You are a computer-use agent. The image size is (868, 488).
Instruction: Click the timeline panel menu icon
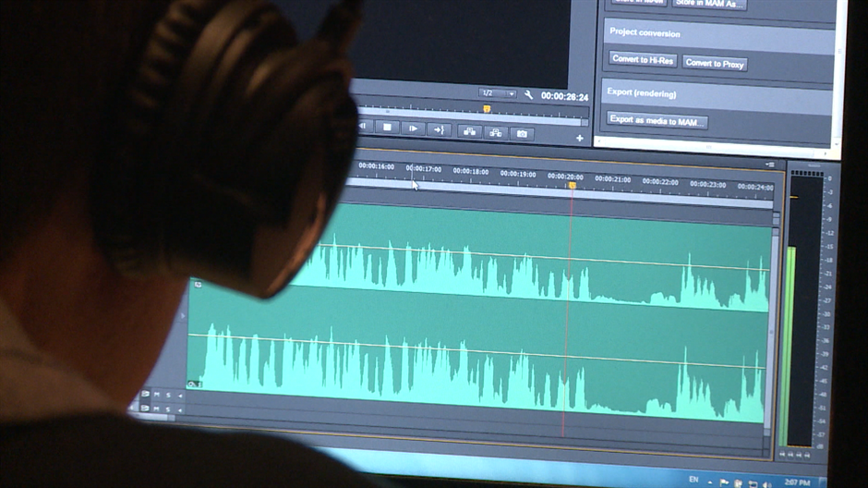coord(770,165)
